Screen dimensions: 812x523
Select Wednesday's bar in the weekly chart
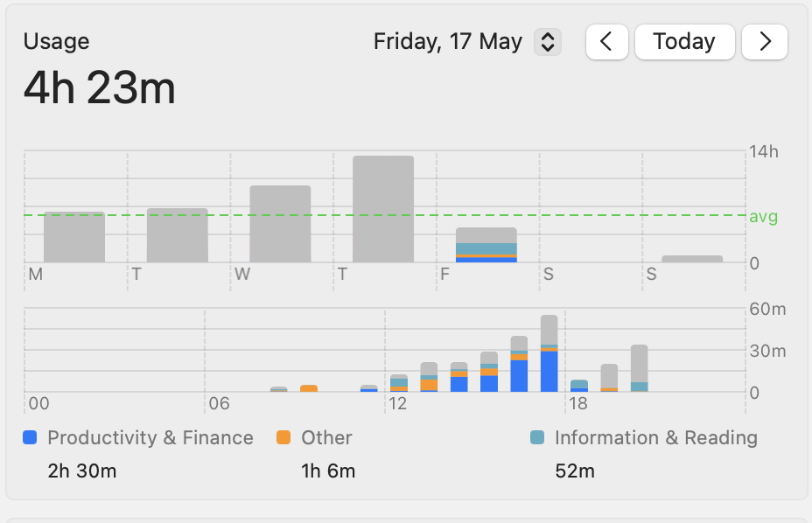(x=280, y=224)
